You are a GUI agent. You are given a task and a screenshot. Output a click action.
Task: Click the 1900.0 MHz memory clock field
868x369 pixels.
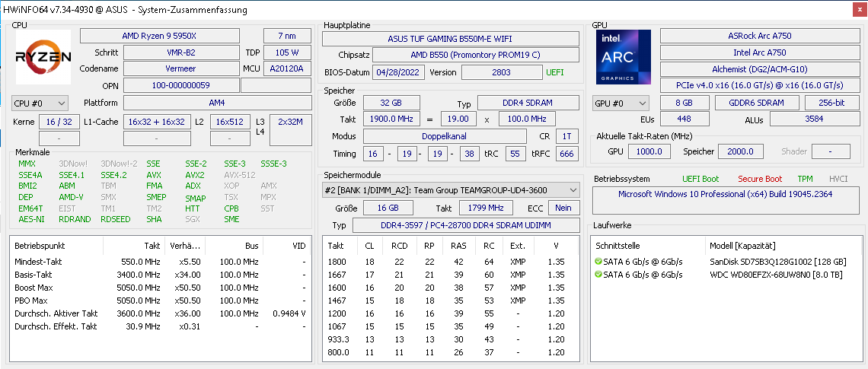[391, 119]
